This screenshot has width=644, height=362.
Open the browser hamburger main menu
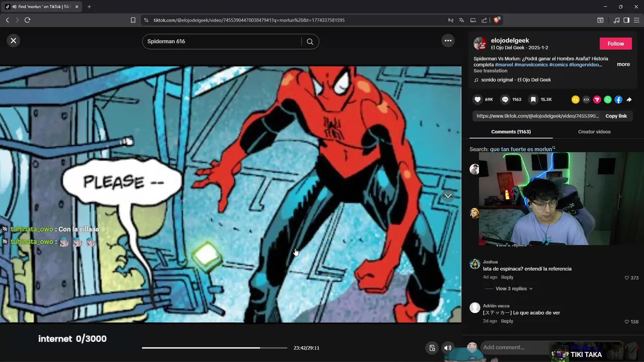(x=636, y=20)
